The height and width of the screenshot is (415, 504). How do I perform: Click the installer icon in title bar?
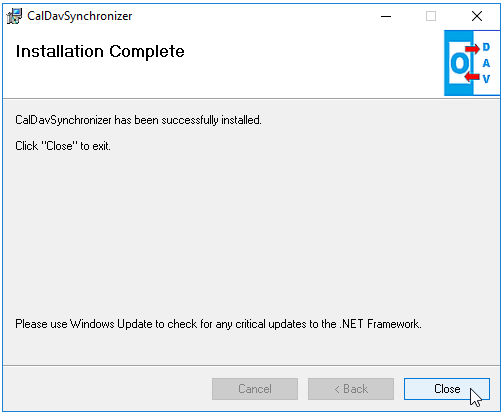point(14,16)
